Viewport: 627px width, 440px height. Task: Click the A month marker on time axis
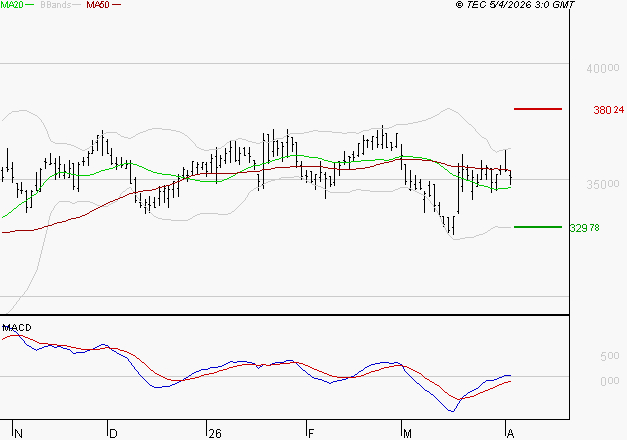[x=510, y=433]
